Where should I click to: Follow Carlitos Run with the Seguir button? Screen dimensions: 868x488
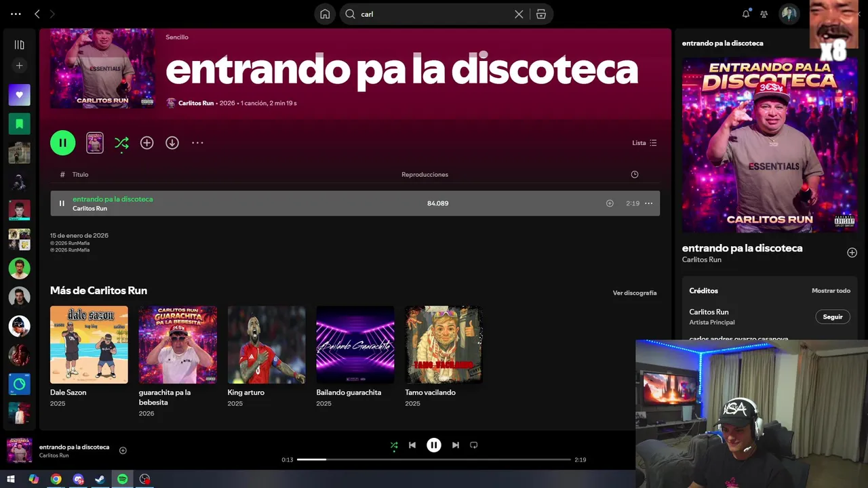[x=833, y=317]
